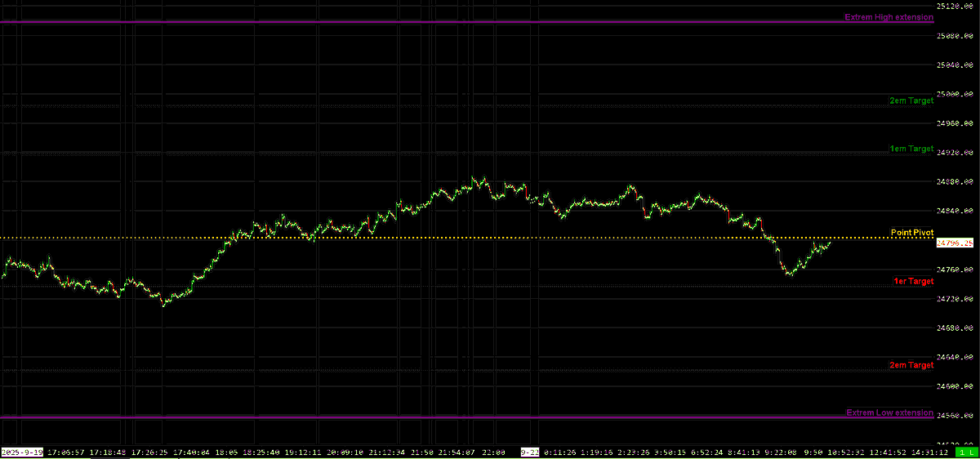This screenshot has width=980, height=459.
Task: Click price axis value 25120.00
Action: pos(955,7)
